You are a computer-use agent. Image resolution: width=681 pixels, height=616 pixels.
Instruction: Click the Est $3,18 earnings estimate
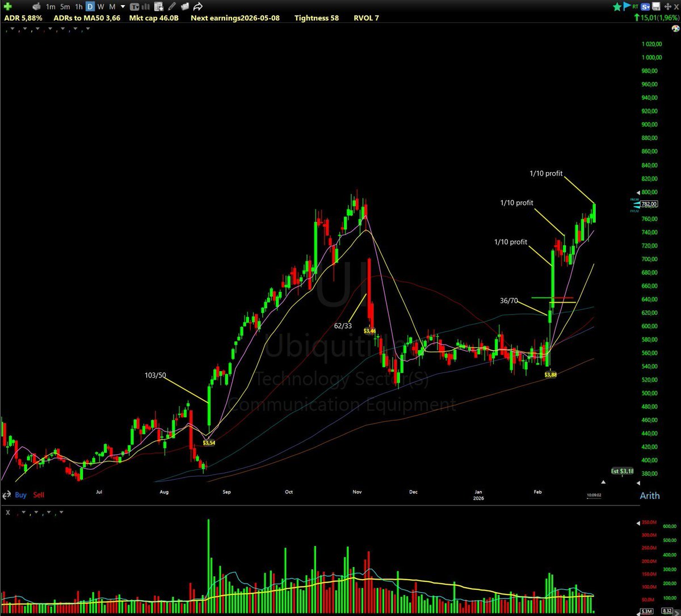click(622, 471)
